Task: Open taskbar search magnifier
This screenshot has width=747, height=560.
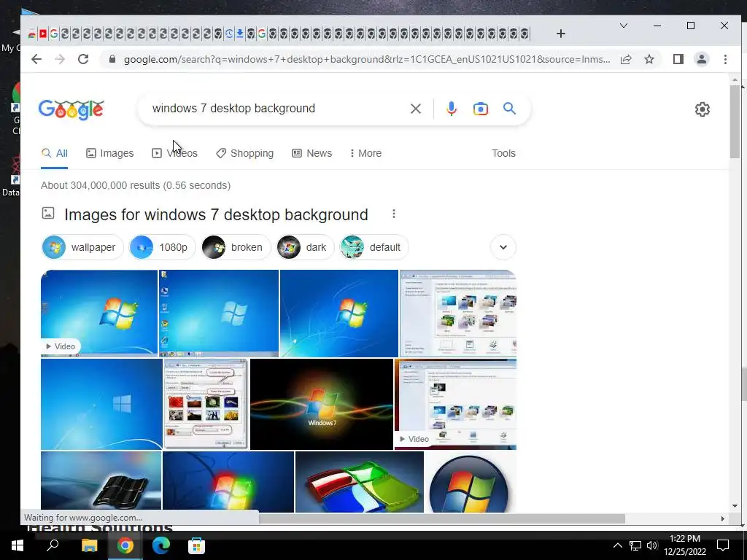Action: point(53,545)
